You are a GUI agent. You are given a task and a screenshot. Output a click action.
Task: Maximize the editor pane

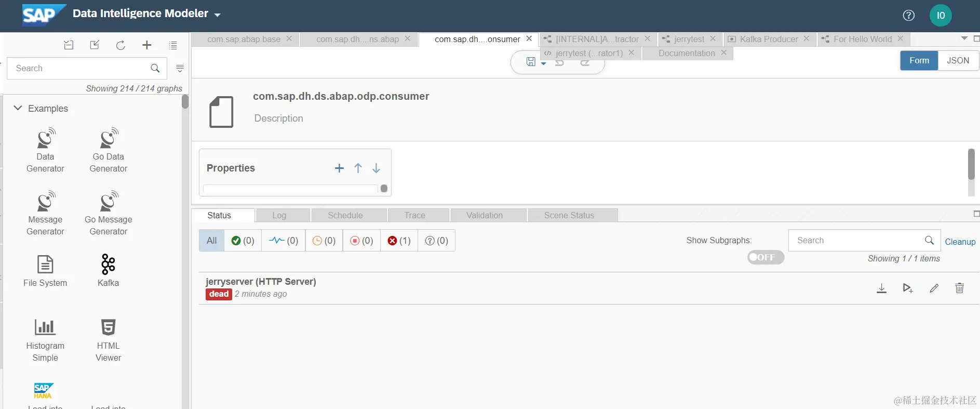(976, 38)
